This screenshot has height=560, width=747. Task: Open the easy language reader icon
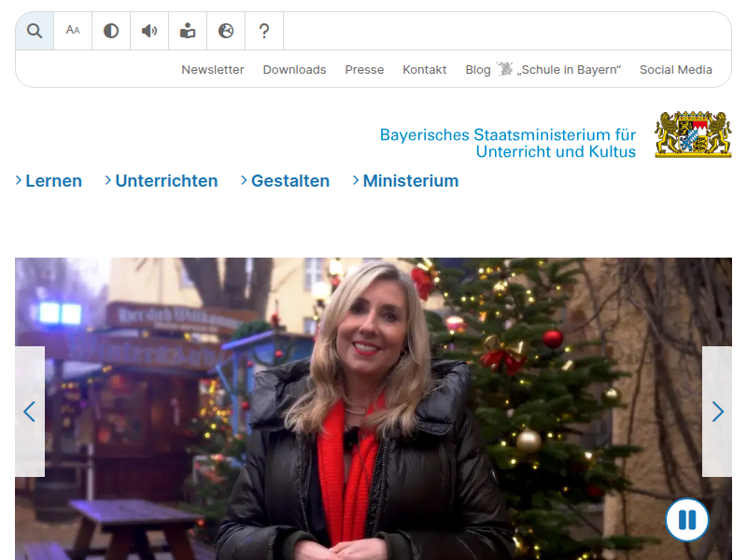point(188,31)
